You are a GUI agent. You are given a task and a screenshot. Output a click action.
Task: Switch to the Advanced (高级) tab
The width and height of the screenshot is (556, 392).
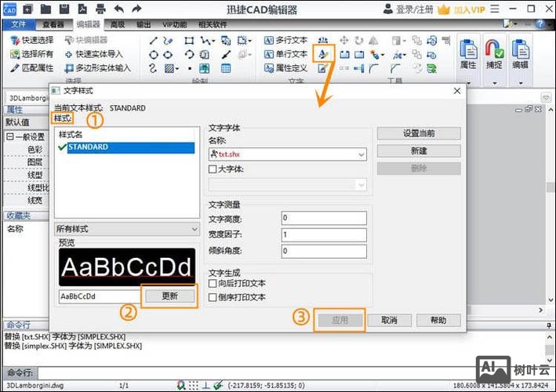point(118,24)
